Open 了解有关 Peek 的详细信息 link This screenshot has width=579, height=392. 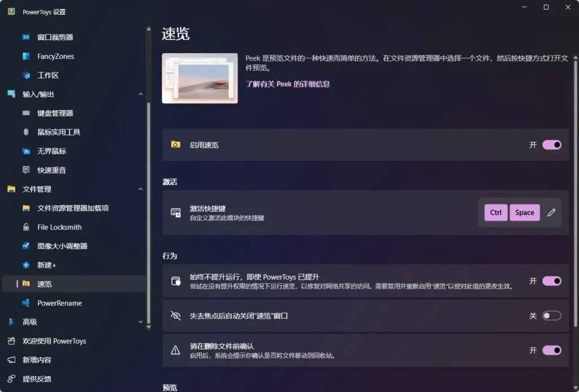(x=288, y=84)
